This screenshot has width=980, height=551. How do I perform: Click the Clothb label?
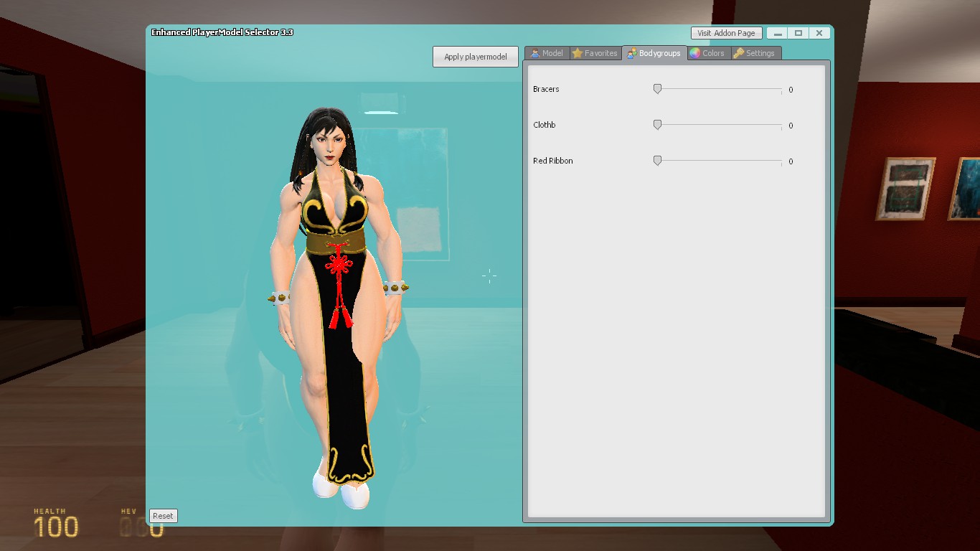[545, 125]
